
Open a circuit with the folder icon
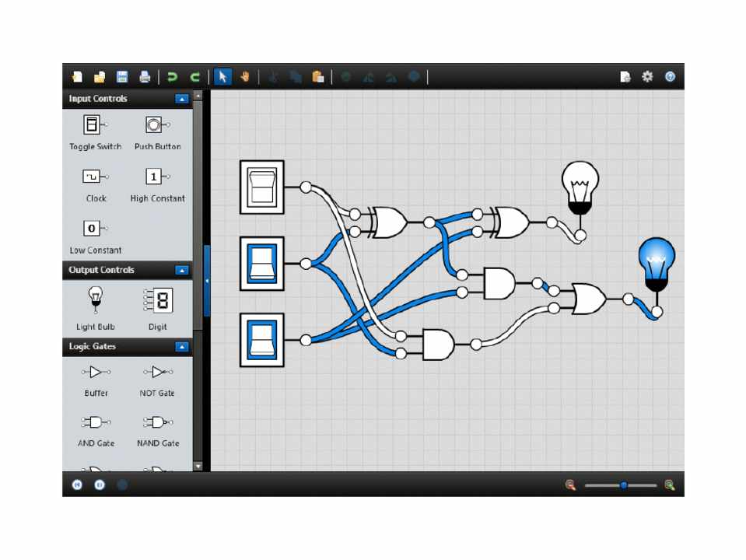coord(100,76)
